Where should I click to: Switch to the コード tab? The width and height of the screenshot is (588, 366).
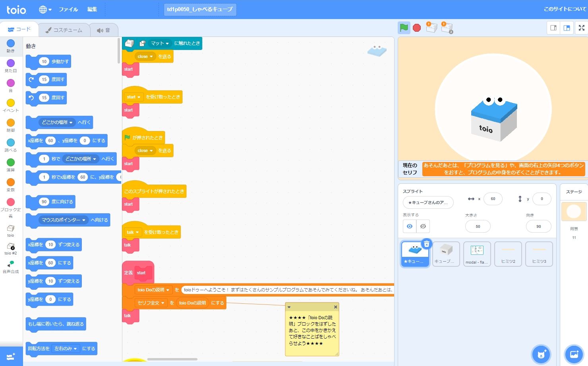click(x=19, y=29)
